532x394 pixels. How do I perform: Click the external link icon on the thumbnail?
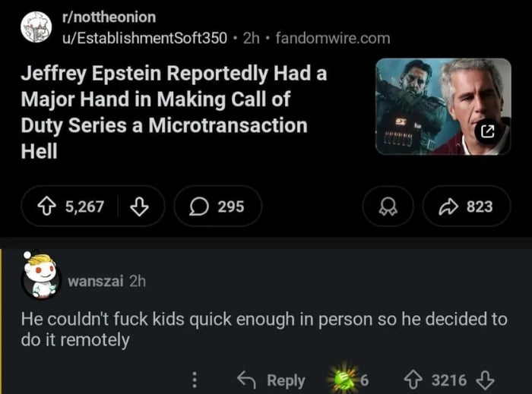(x=488, y=132)
